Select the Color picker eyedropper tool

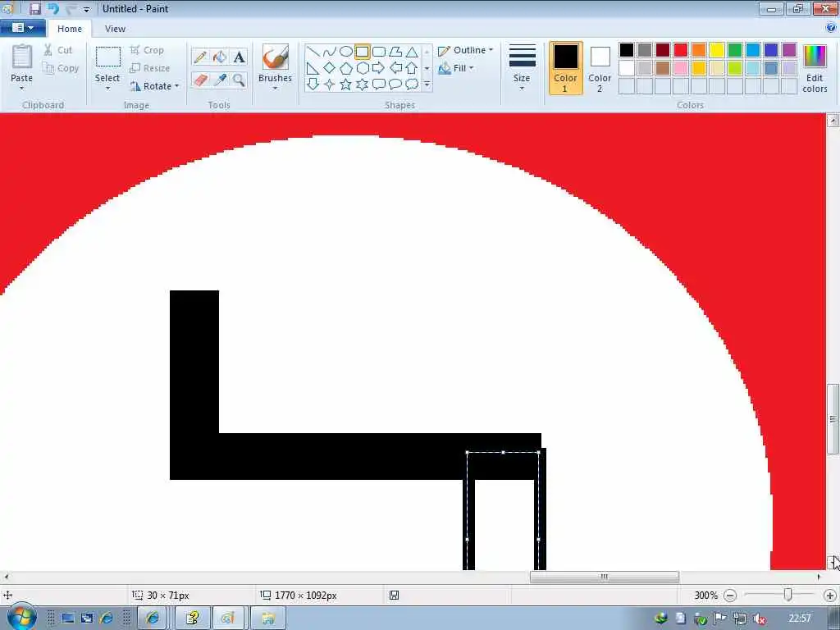[x=220, y=80]
